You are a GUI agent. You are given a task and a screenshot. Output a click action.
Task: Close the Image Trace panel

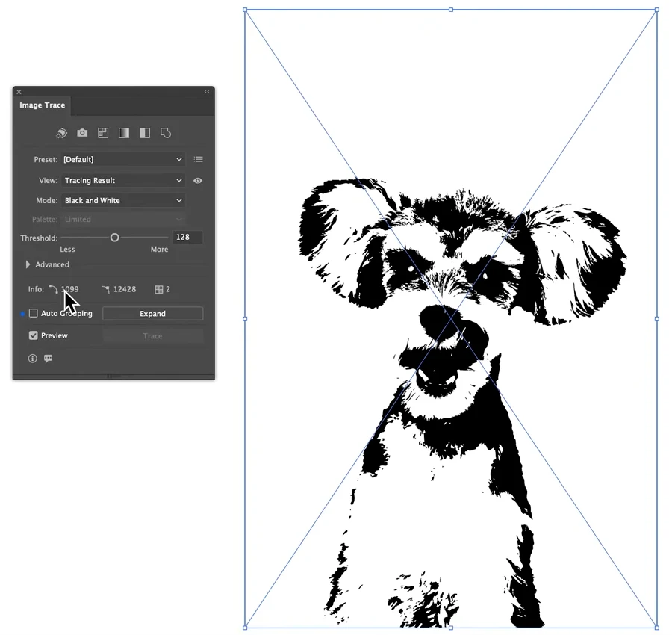point(19,92)
